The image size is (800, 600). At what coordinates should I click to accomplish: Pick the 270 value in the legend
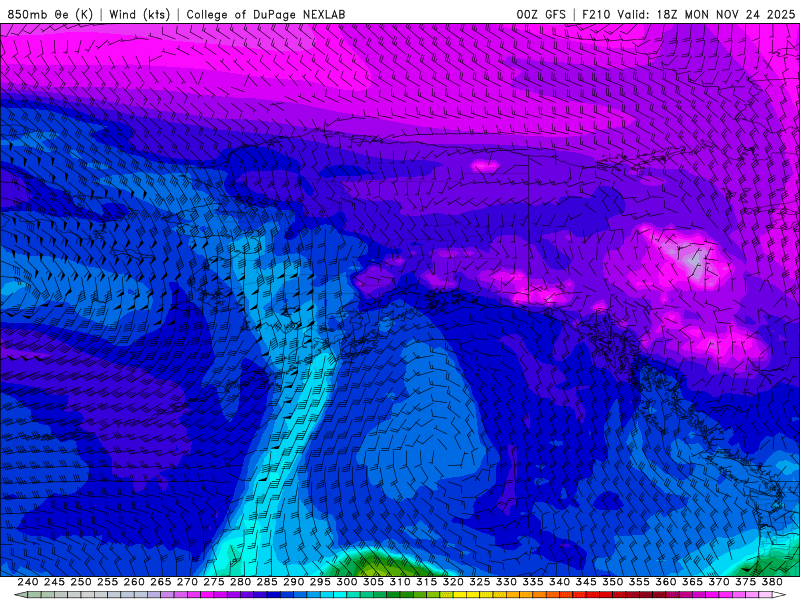[187, 582]
